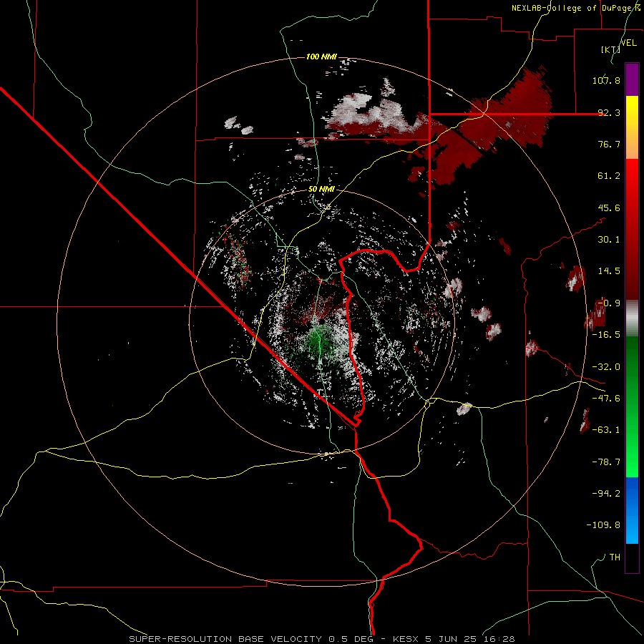
Task: Click the purple top segment of velocity color bar
Action: click(x=632, y=79)
